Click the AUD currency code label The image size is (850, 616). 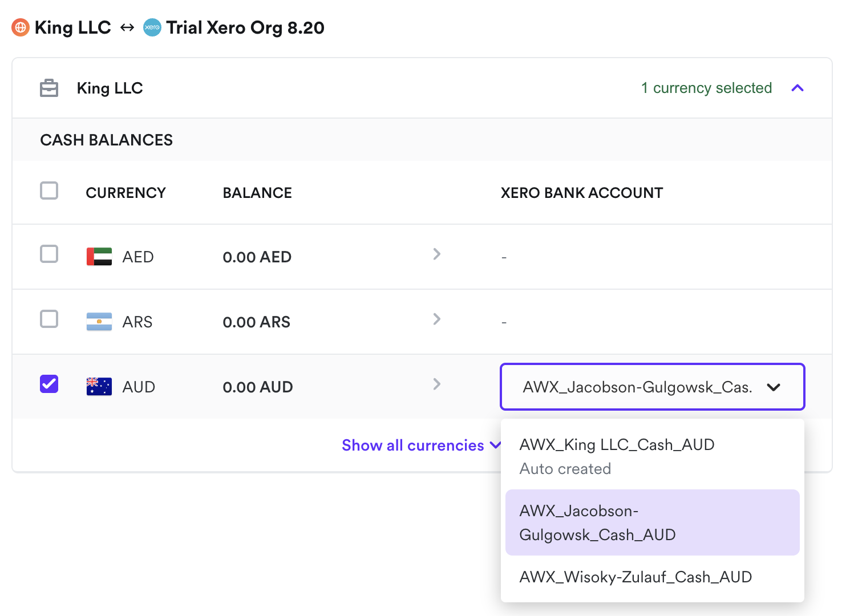tap(139, 387)
